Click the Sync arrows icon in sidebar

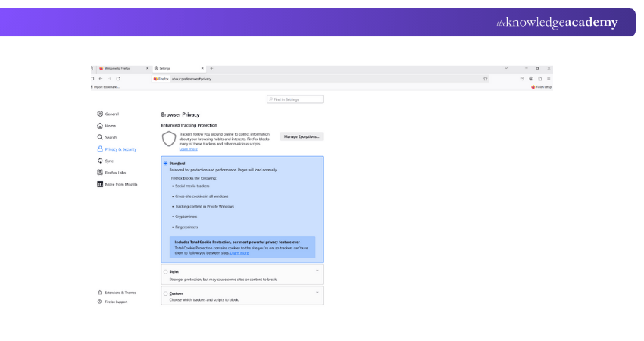(x=100, y=161)
